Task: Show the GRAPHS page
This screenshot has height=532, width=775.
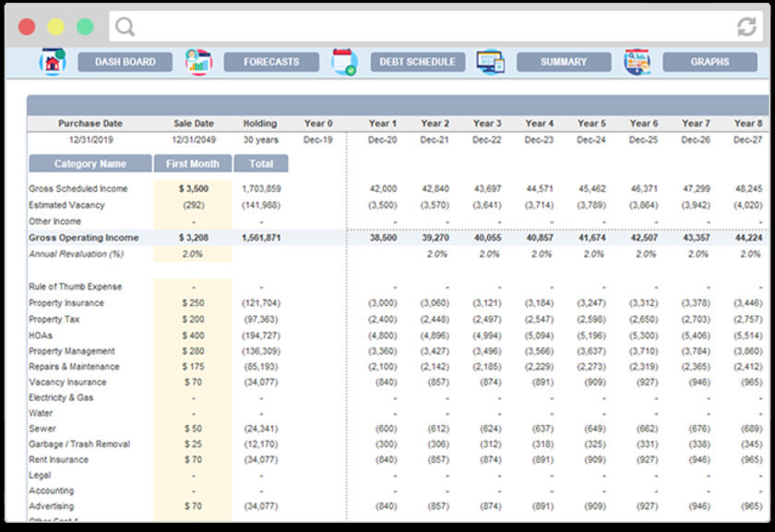Action: [x=709, y=62]
